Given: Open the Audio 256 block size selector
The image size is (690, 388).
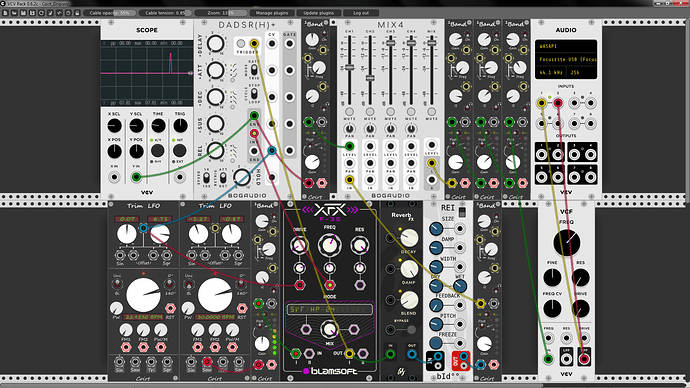Looking at the screenshot, I should coord(582,72).
